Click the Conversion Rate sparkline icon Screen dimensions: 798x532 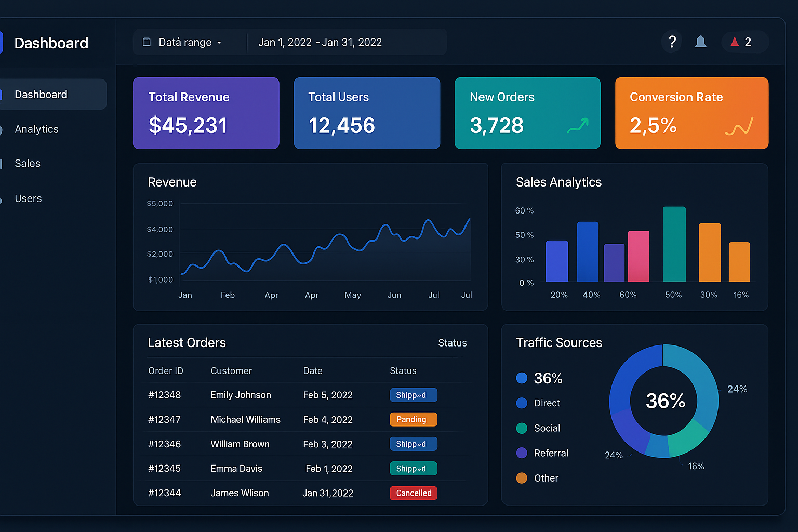[x=739, y=126]
